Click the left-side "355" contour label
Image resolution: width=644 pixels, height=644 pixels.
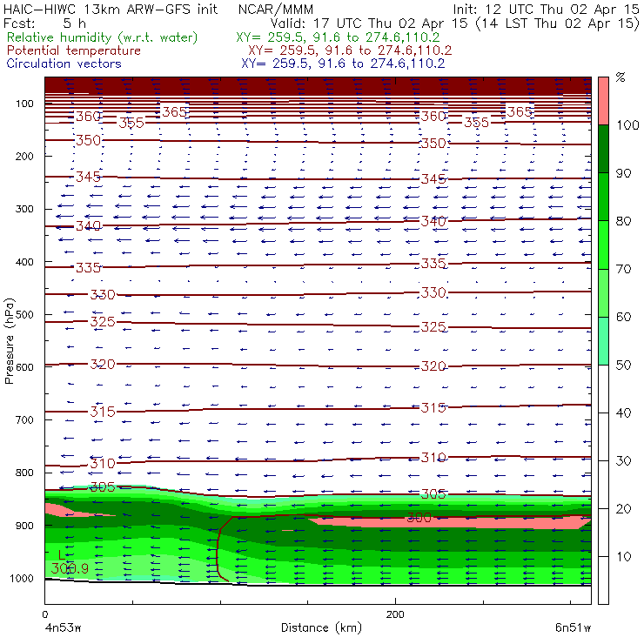pos(131,123)
